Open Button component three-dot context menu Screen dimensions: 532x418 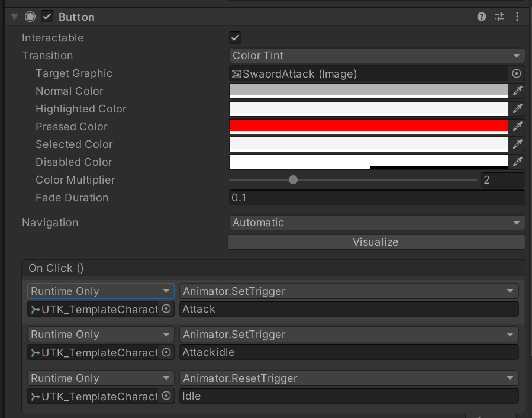point(517,17)
